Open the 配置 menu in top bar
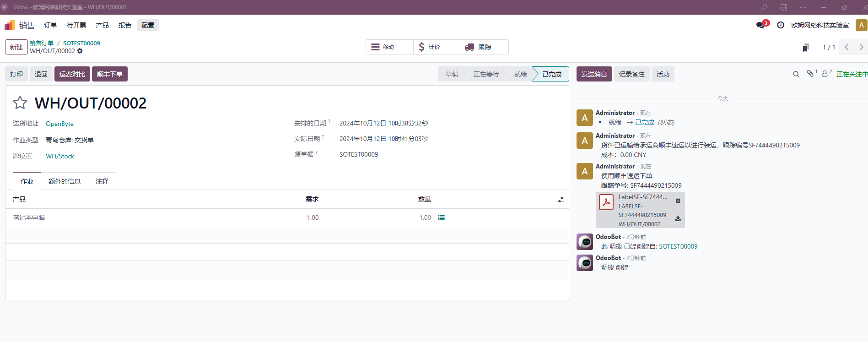The height and width of the screenshot is (342, 868). coord(148,25)
